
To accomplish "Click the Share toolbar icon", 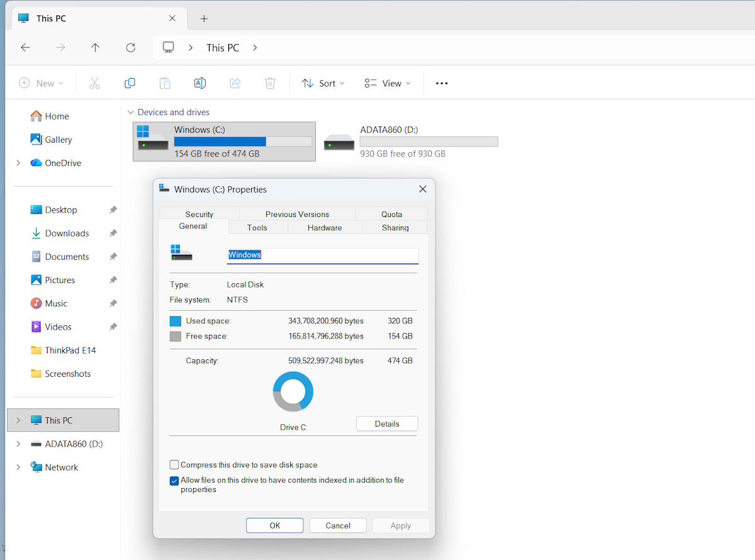I will pos(235,83).
